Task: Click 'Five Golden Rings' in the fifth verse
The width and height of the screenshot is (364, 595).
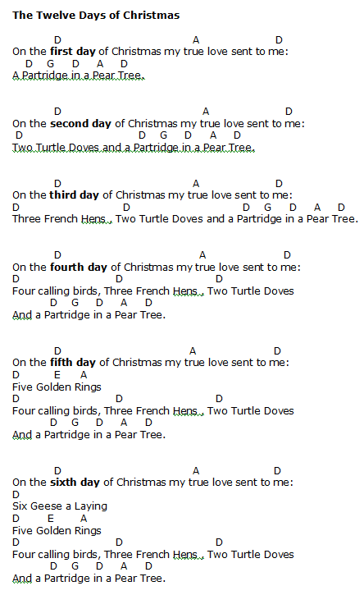Action: coord(57,387)
